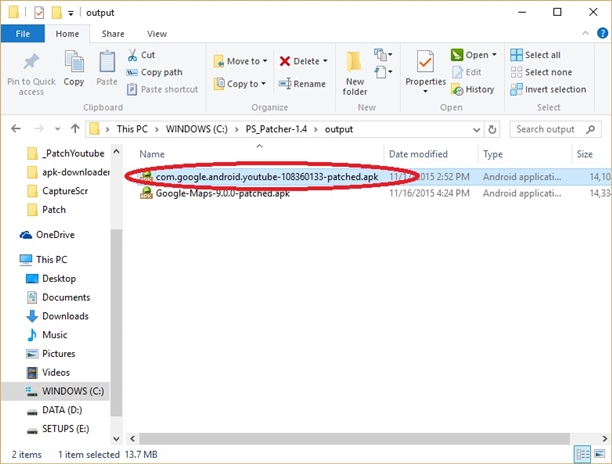Image resolution: width=612 pixels, height=464 pixels.
Task: Click the Paste clipboard icon
Action: pyautogui.click(x=107, y=62)
